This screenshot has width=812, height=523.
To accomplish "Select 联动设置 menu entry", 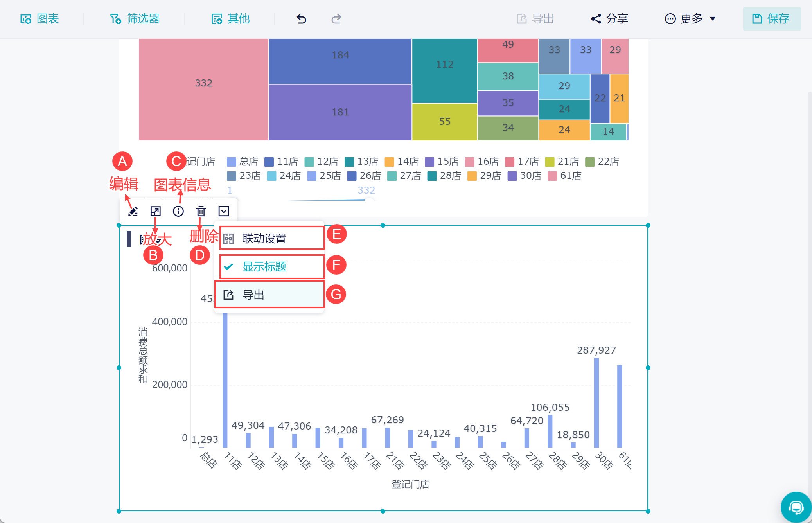I will point(264,238).
